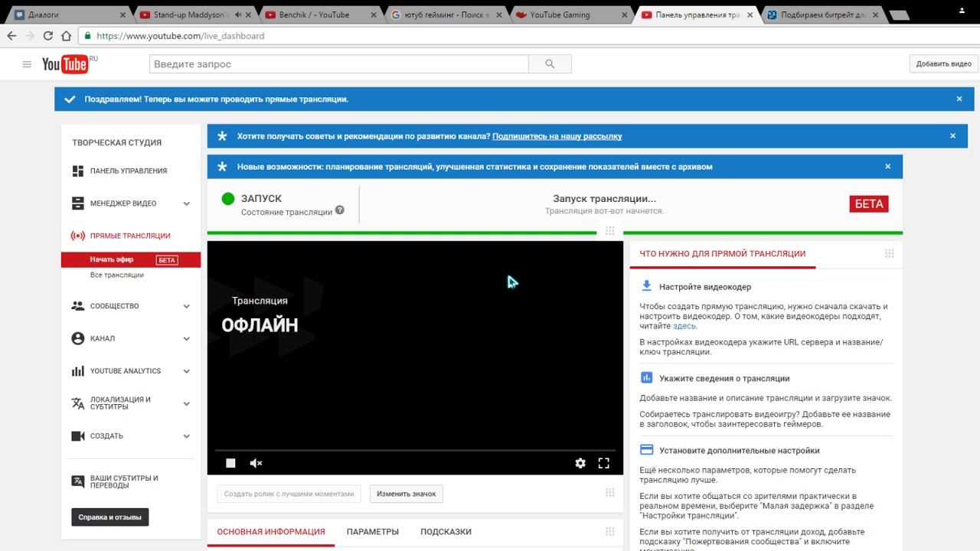Click the browser home button

[67, 36]
